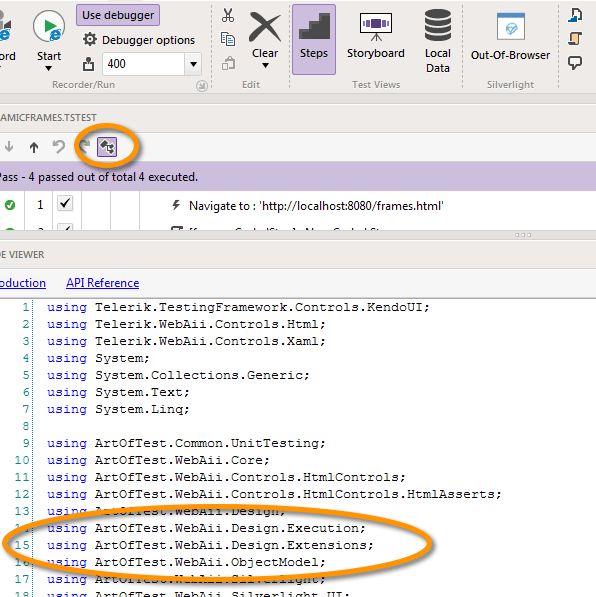This screenshot has width=596, height=597.
Task: Move step down with the down arrow
Action: [x=9, y=147]
